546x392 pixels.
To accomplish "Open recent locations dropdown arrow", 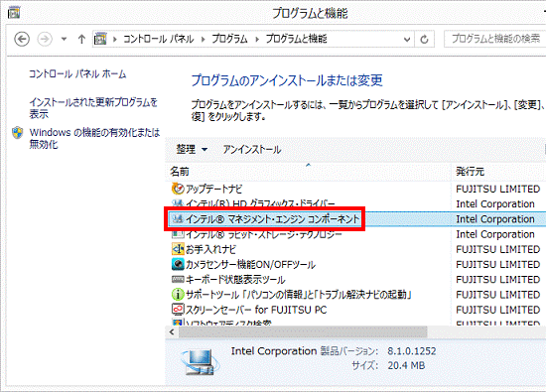I will [64, 39].
